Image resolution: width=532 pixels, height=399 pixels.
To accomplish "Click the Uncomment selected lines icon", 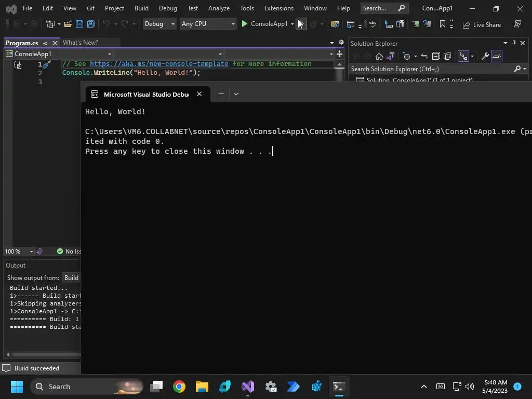I will point(427,24).
